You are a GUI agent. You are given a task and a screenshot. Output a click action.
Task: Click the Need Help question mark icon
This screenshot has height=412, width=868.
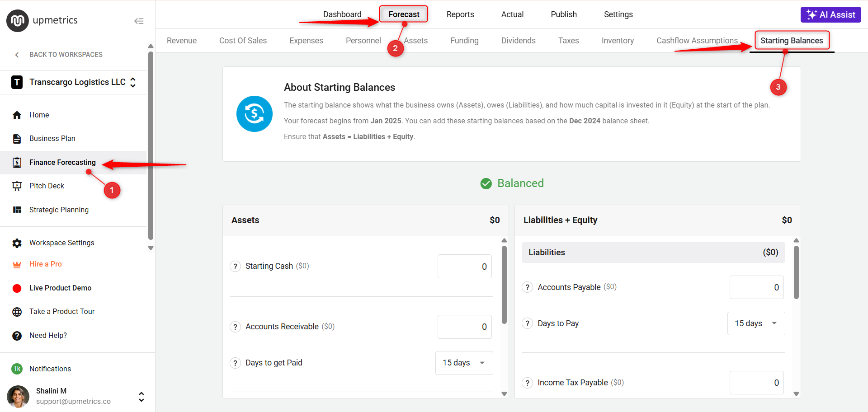click(17, 336)
